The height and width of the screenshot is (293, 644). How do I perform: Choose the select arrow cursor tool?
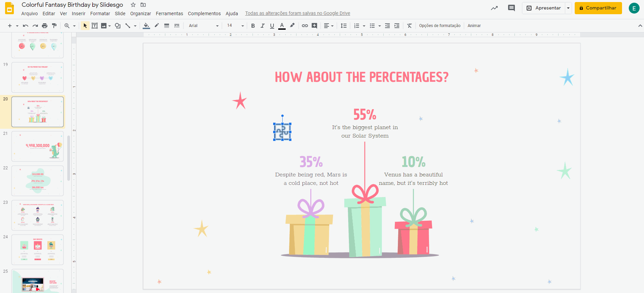pyautogui.click(x=85, y=26)
